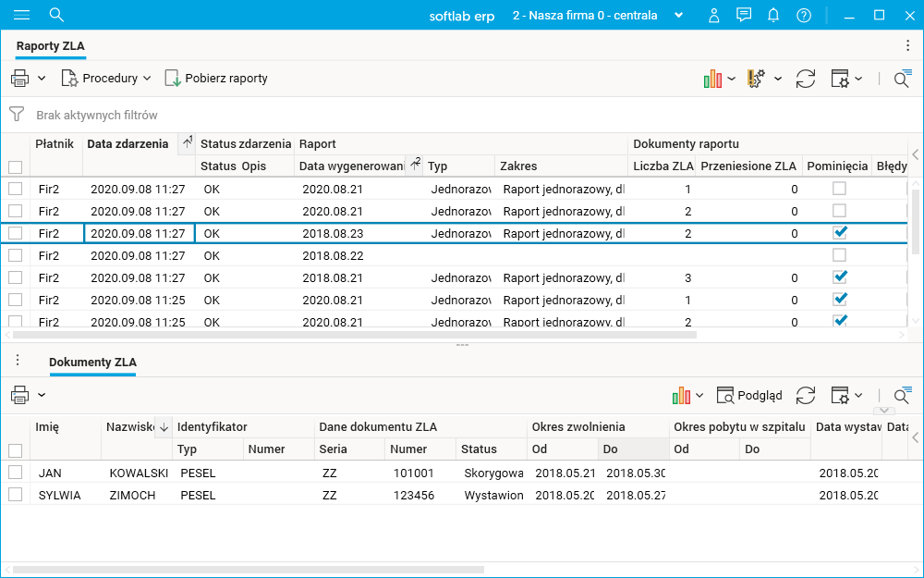
Task: Click the upper table horizontal scrollbar
Action: [351, 335]
